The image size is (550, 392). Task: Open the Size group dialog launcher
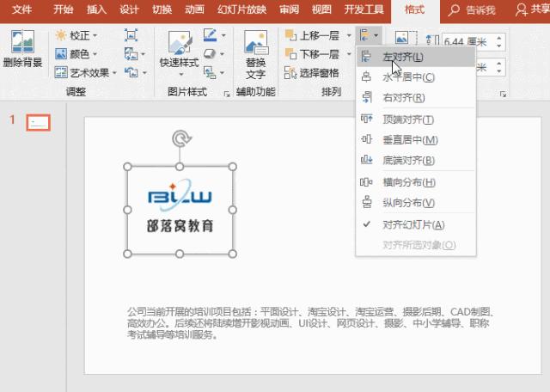pos(504,94)
